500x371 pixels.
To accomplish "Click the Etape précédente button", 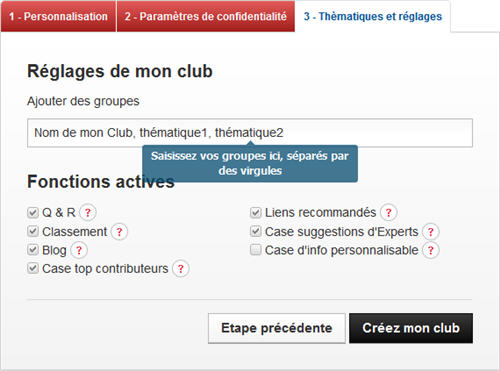I will (277, 328).
